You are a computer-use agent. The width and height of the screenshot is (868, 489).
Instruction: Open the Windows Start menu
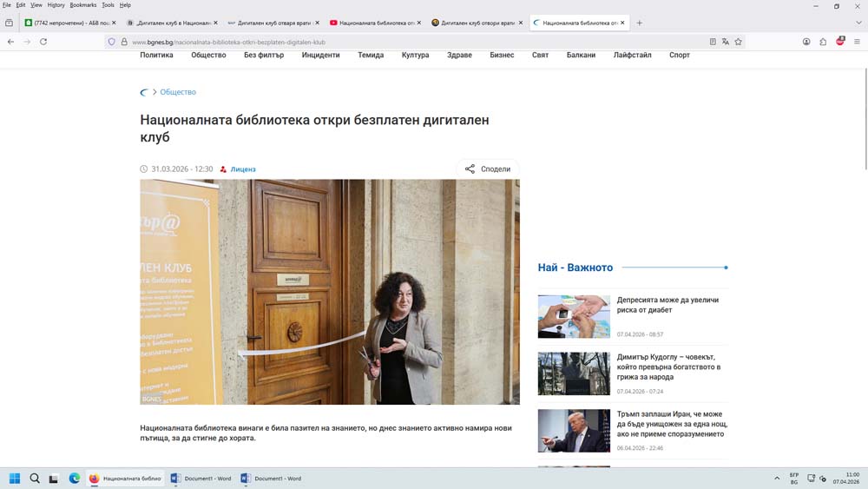point(15,479)
